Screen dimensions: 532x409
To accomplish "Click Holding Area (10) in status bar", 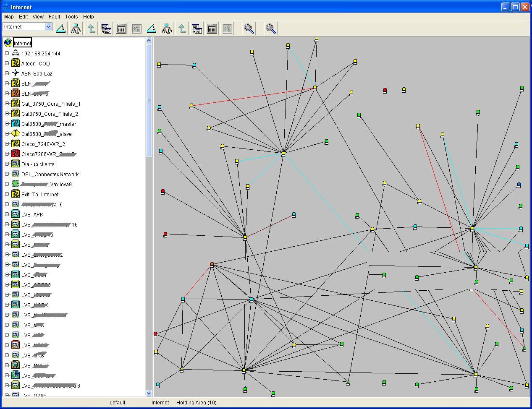I will click(196, 403).
